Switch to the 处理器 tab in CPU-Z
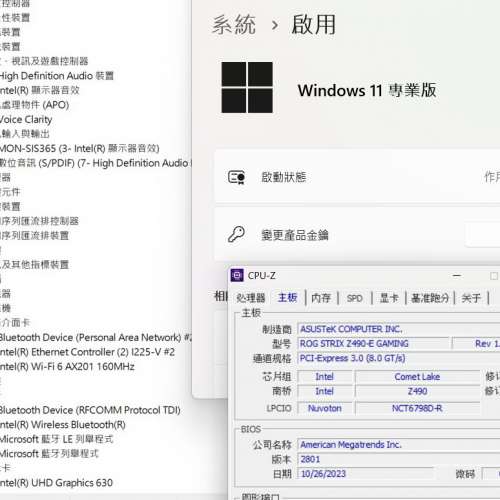 [x=251, y=298]
